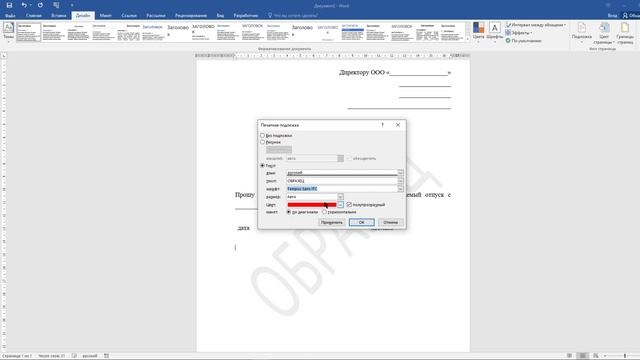The image size is (640, 360).
Task: Open the Цвет страницы page color menu
Action: pyautogui.click(x=604, y=33)
